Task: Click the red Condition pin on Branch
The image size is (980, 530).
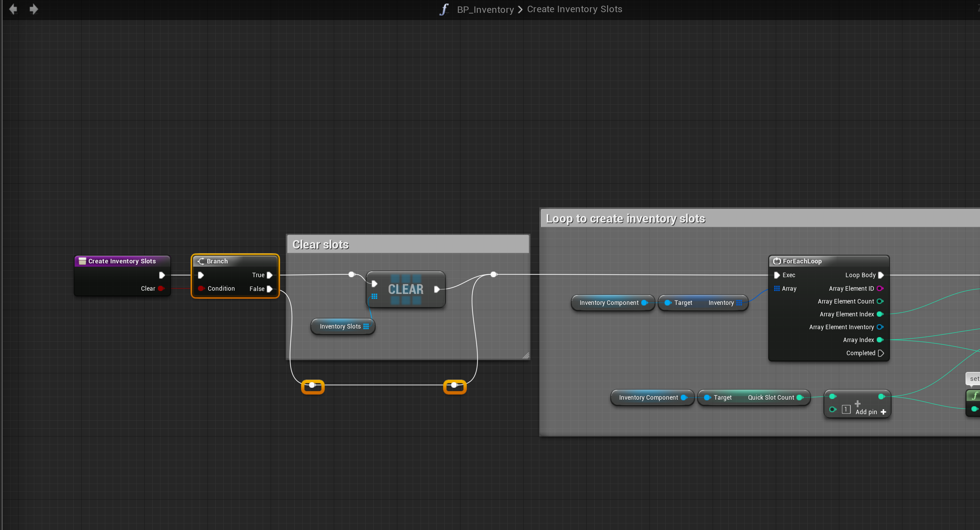Action: pyautogui.click(x=201, y=289)
